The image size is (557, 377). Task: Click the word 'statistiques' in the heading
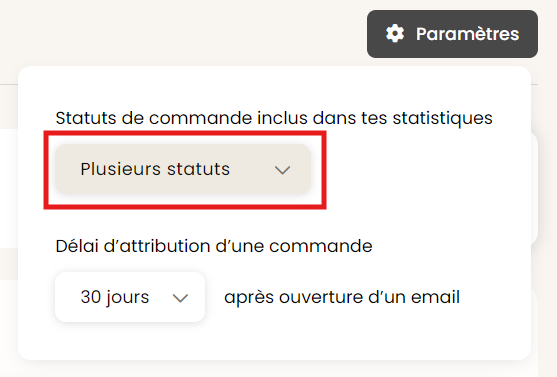coord(442,118)
